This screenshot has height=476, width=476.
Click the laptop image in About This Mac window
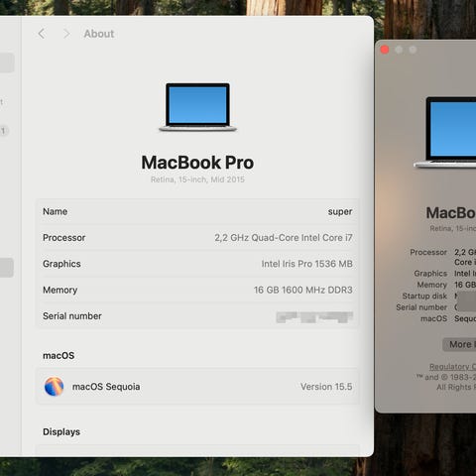pyautogui.click(x=444, y=132)
